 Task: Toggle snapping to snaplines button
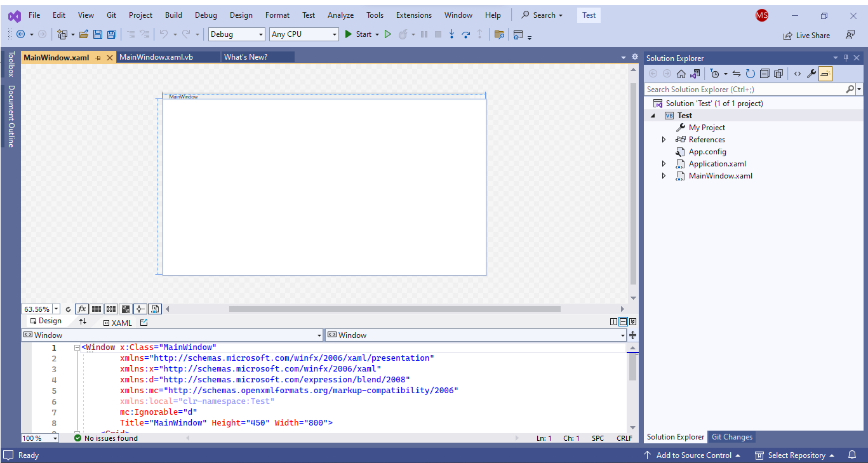[x=140, y=309]
